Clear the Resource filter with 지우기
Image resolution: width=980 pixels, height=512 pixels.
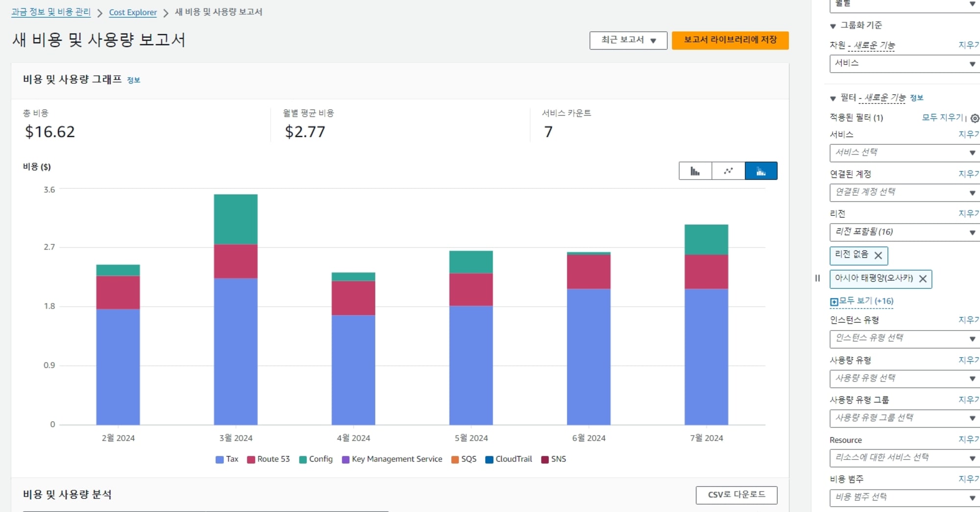(969, 440)
